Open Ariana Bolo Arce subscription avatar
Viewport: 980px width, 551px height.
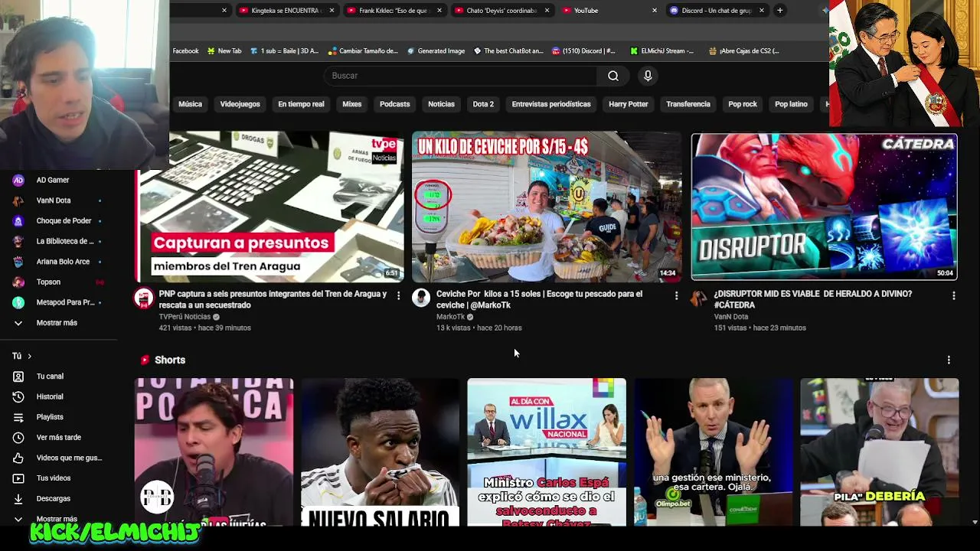point(18,262)
